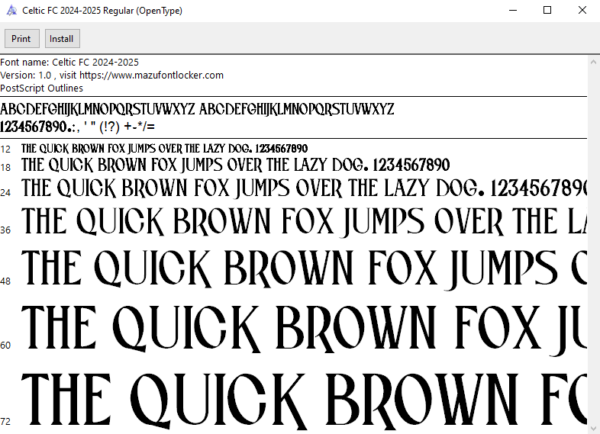Click the scrollbar down arrow
This screenshot has height=434, width=600.
[593, 428]
